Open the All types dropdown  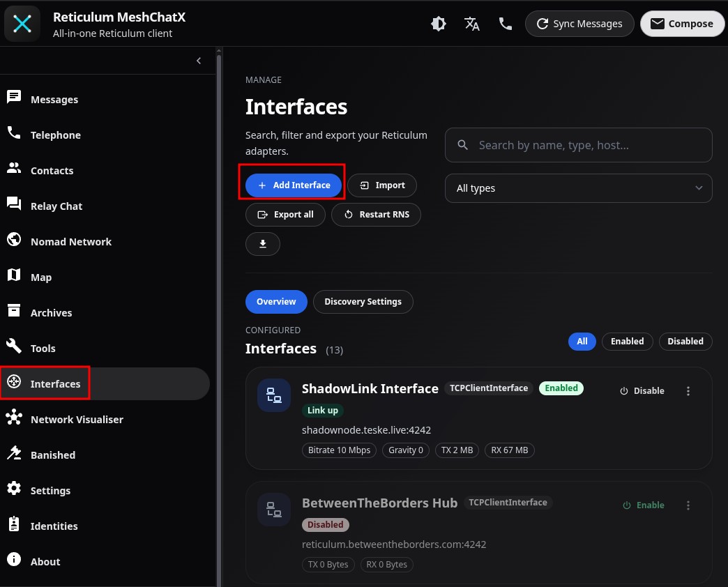tap(579, 188)
